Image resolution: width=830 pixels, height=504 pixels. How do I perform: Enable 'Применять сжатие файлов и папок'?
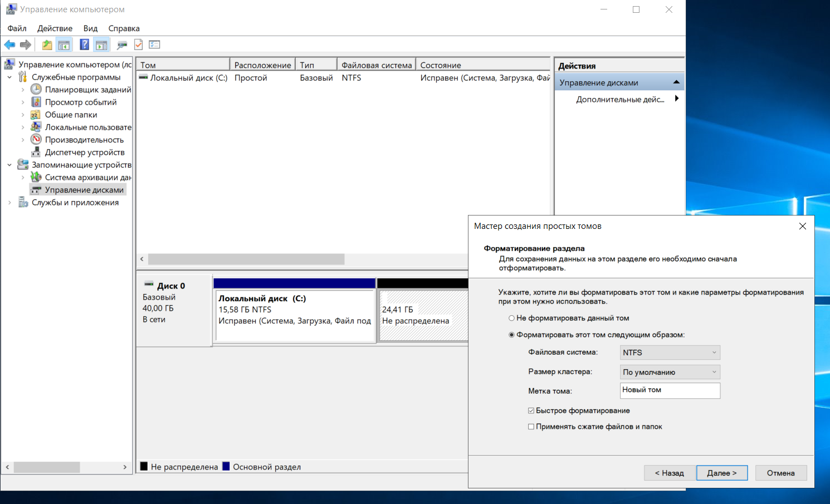tap(531, 427)
